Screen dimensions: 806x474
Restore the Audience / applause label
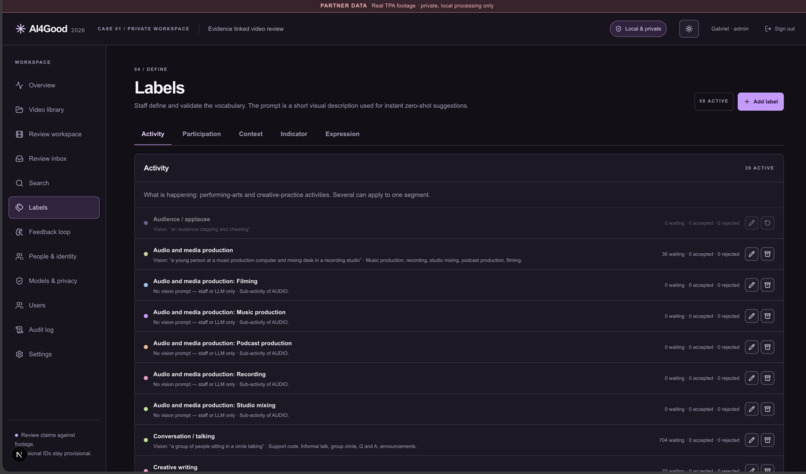767,223
